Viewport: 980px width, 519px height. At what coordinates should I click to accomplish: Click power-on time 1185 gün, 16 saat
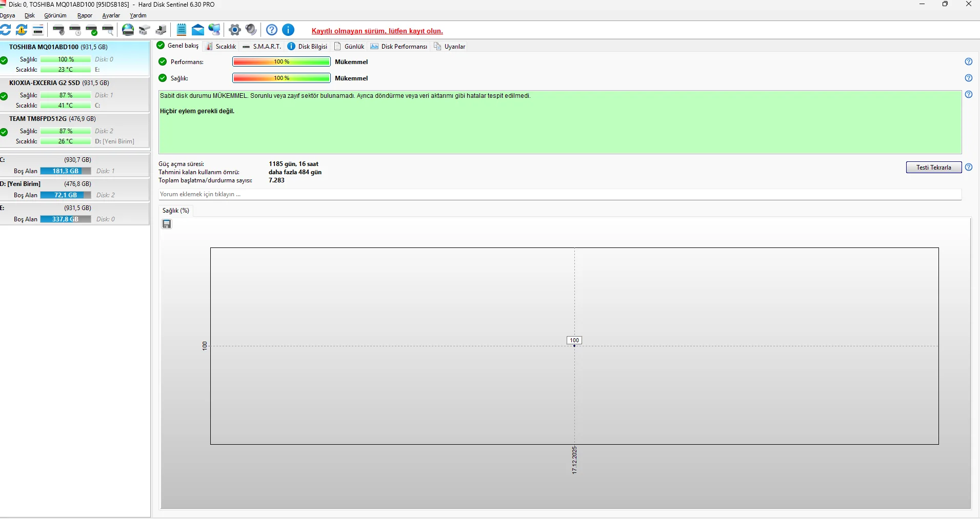[x=293, y=164]
